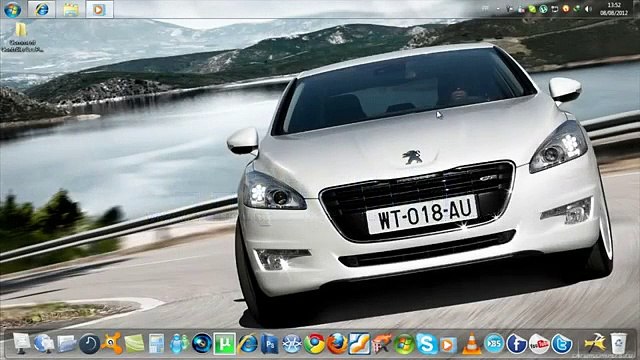Viewport: 640px width, 360px height.
Task: Launch Firefox from the dock
Action: click(x=337, y=344)
